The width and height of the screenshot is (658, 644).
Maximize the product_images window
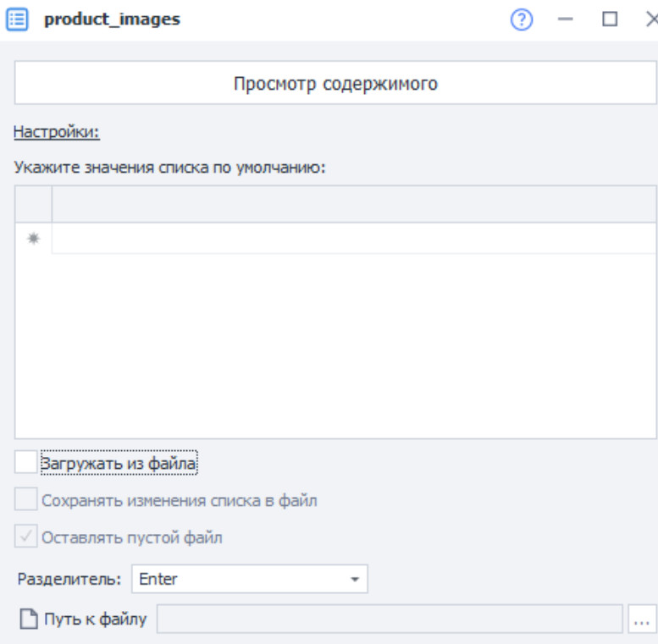610,19
